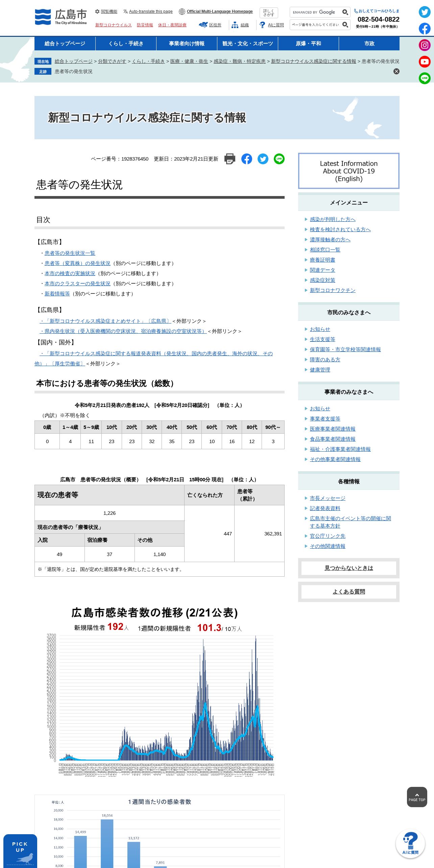Click floating AIに質問 round button
The image size is (434, 868).
[x=410, y=844]
